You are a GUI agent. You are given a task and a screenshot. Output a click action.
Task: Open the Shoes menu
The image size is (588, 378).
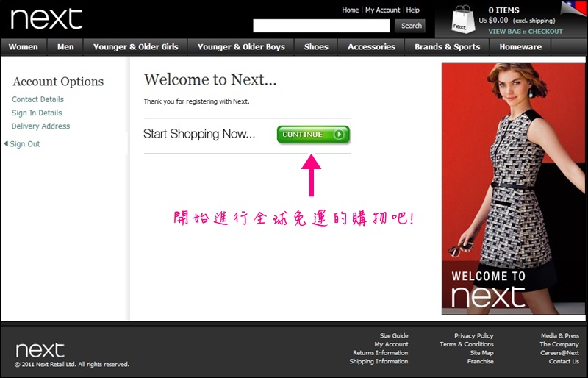(x=316, y=47)
